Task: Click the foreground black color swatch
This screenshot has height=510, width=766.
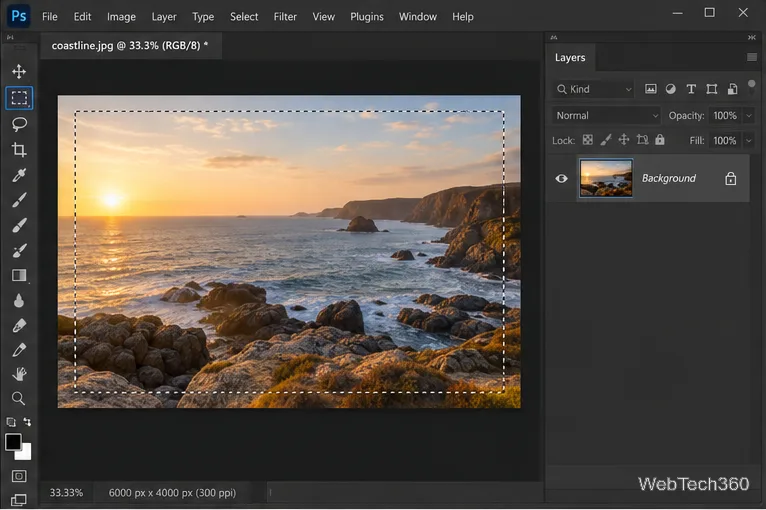Action: click(13, 442)
